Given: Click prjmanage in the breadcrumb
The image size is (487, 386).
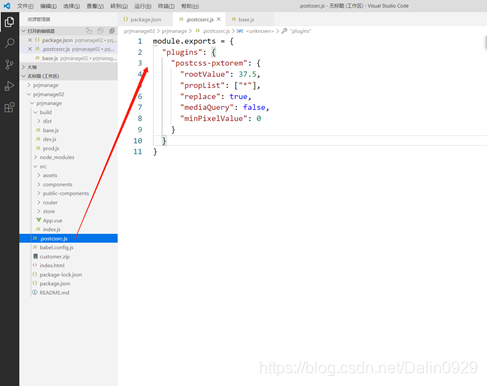Looking at the screenshot, I should (174, 31).
